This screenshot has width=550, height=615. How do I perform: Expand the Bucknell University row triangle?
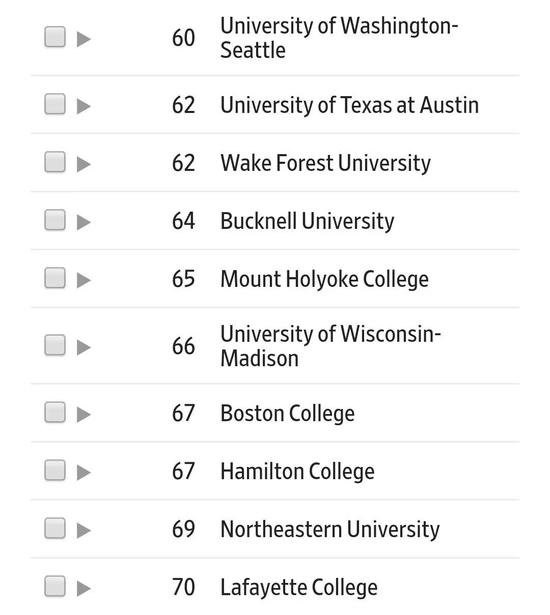pyautogui.click(x=84, y=222)
